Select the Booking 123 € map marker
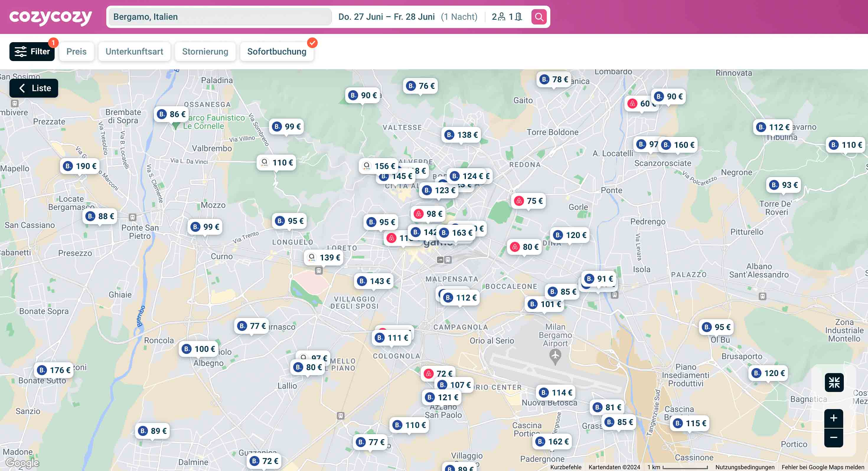 pyautogui.click(x=439, y=191)
